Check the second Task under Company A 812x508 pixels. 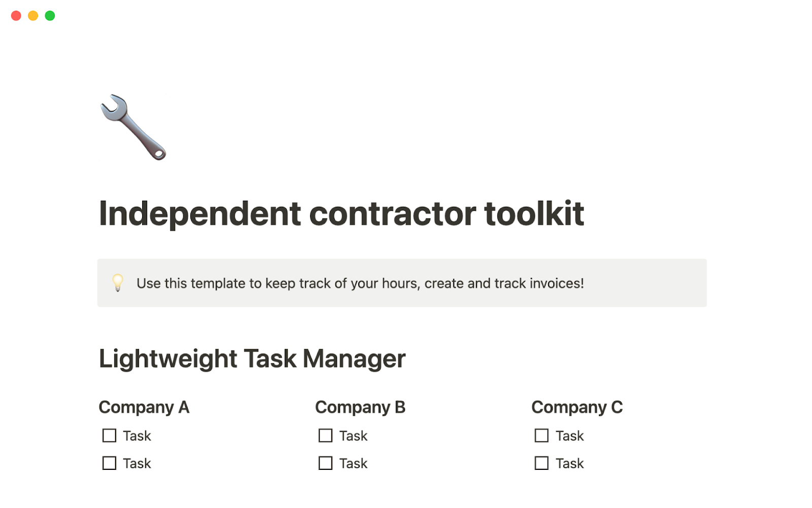(x=109, y=463)
